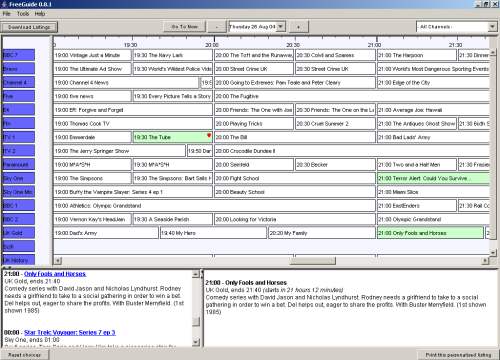
Task: Select 21:00 Bad Lads' Army programme
Action: [433, 137]
